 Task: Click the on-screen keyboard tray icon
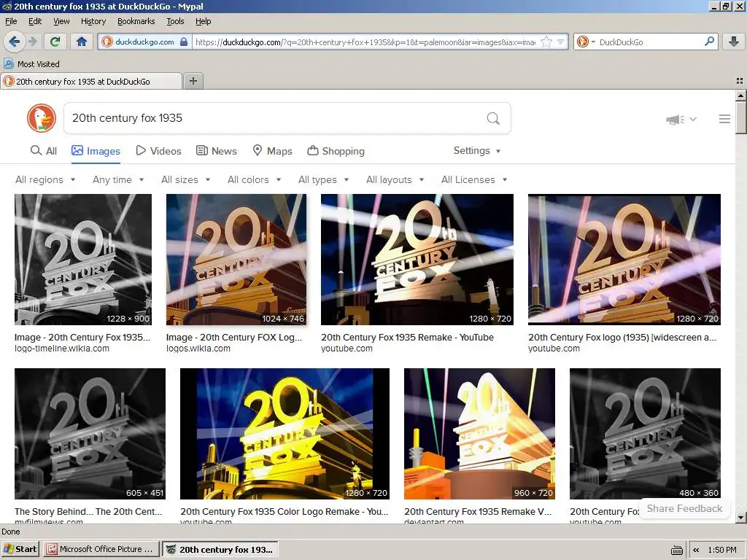pos(676,550)
